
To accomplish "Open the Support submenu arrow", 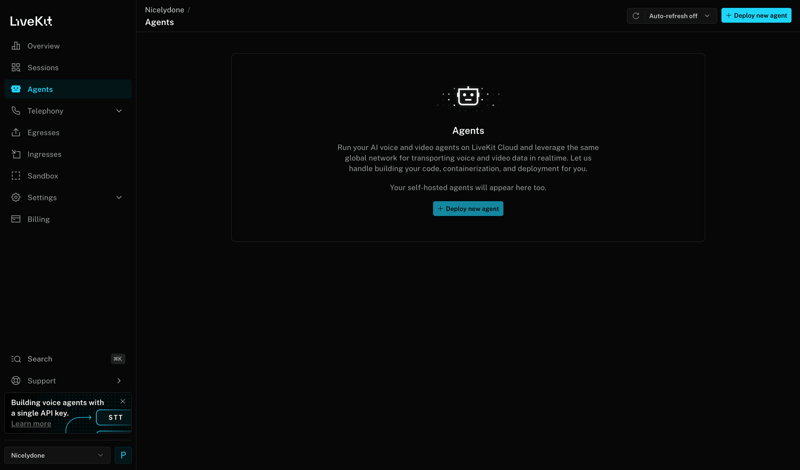I will [x=119, y=381].
